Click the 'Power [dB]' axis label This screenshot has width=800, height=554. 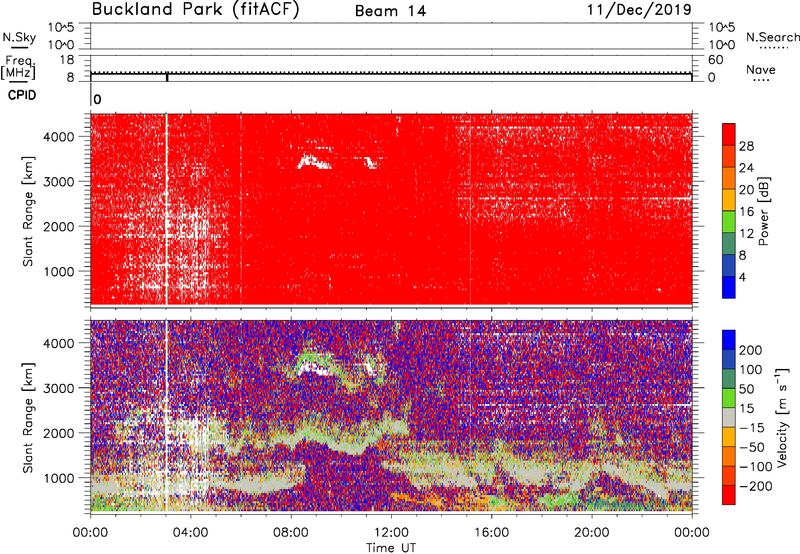click(x=764, y=211)
